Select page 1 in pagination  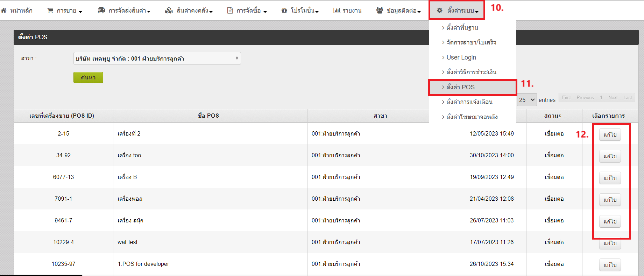coord(601,97)
